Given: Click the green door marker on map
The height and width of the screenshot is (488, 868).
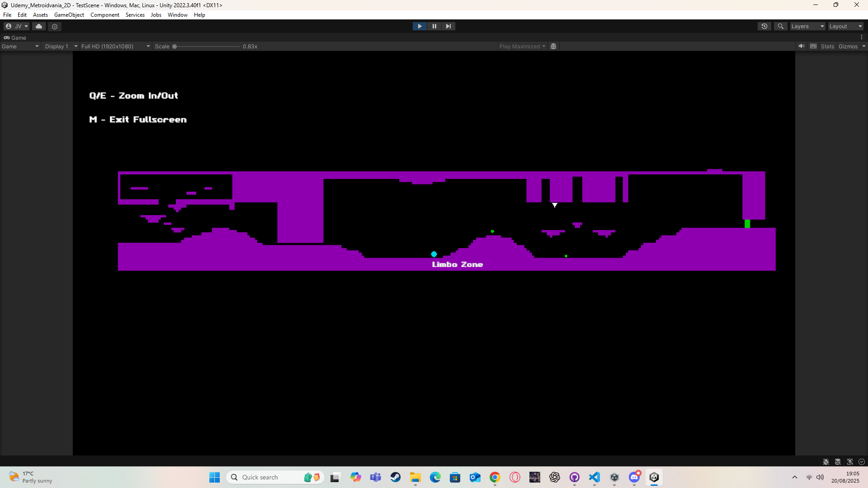Looking at the screenshot, I should (747, 224).
